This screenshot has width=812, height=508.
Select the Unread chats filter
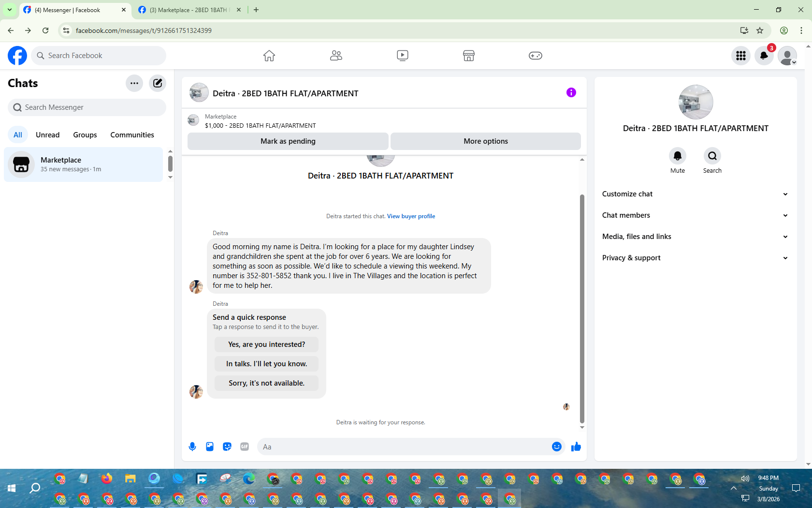pyautogui.click(x=48, y=135)
